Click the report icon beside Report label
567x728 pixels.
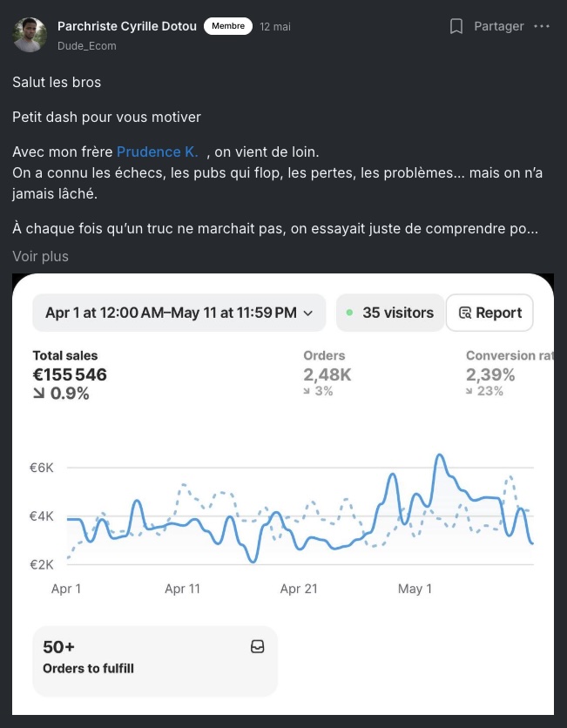[464, 313]
